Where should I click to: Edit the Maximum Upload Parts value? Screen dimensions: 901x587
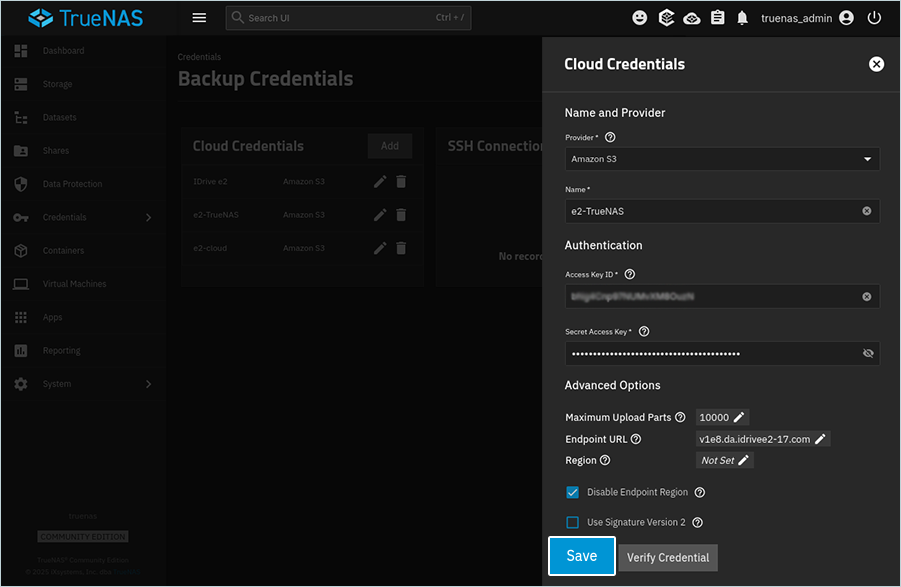(739, 417)
